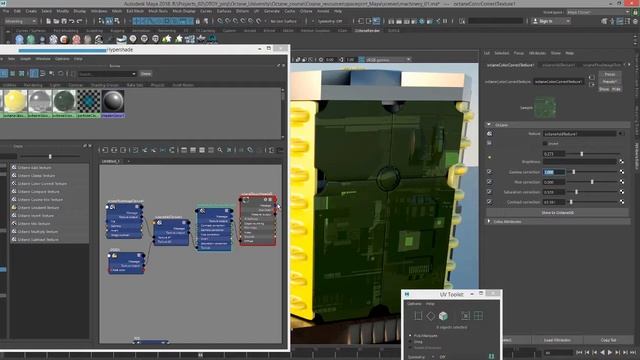Toggle the checkbox left of Hue correction
The width and height of the screenshot is (640, 360).
[x=489, y=182]
